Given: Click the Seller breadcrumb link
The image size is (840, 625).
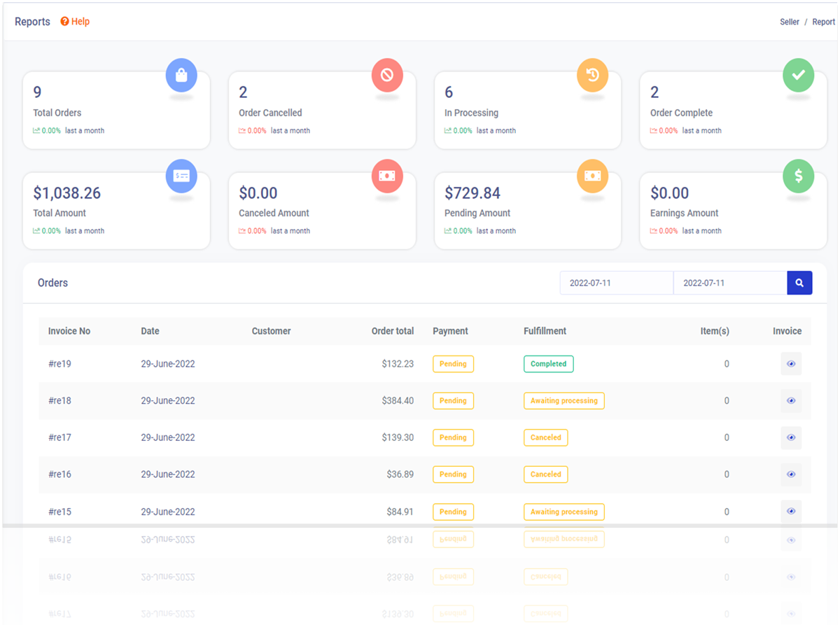Looking at the screenshot, I should pos(790,22).
